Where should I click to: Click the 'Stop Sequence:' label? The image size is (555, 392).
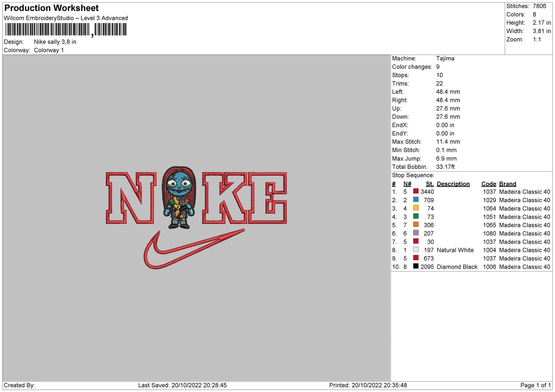click(x=413, y=175)
